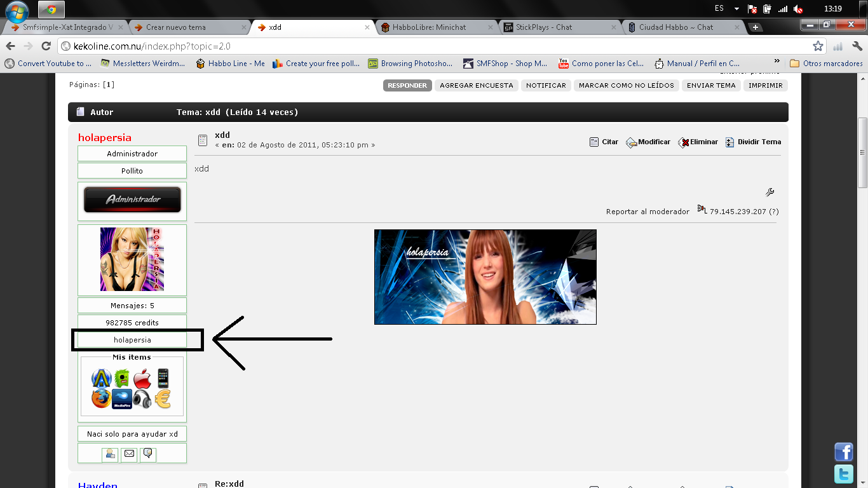
Task: Click the Action Center flag icon
Action: [752, 9]
